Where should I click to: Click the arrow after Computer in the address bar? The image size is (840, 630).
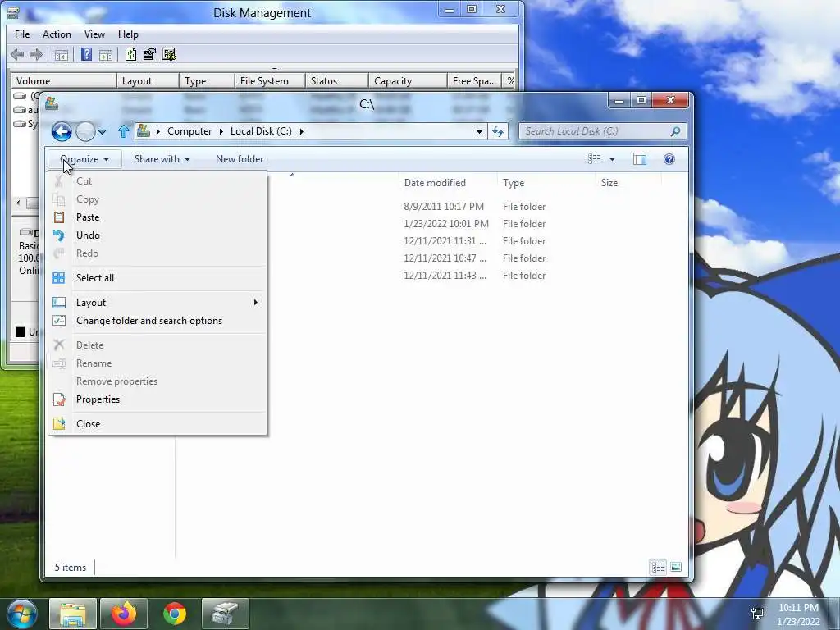pos(221,131)
